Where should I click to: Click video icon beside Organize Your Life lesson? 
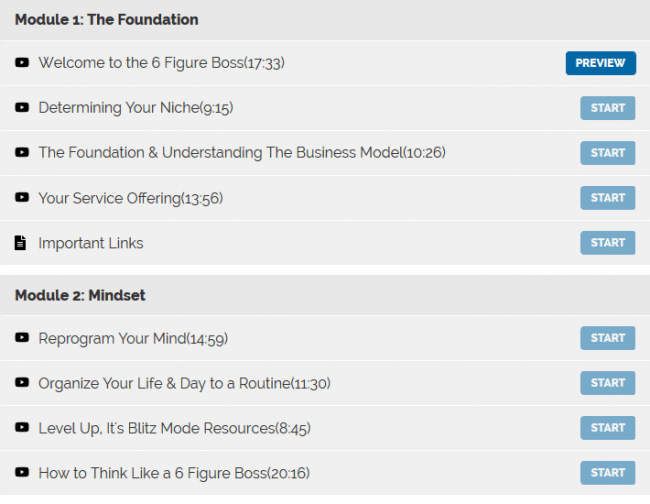22,383
